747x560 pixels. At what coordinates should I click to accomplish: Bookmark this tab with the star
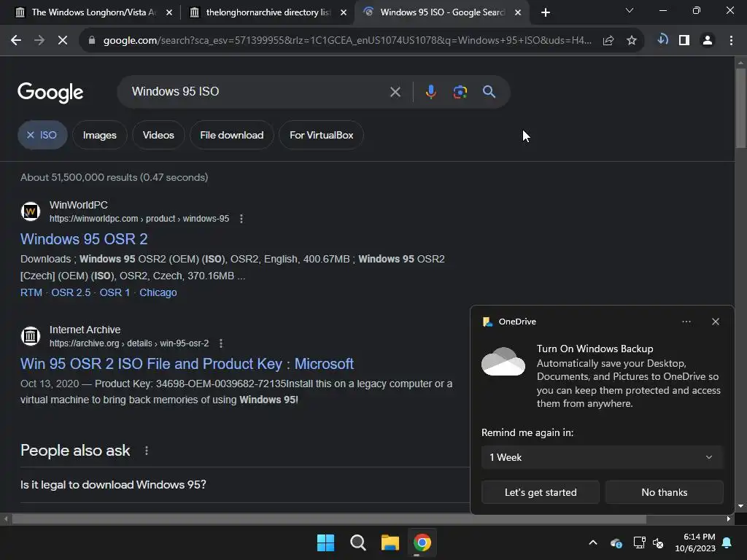[x=631, y=41]
